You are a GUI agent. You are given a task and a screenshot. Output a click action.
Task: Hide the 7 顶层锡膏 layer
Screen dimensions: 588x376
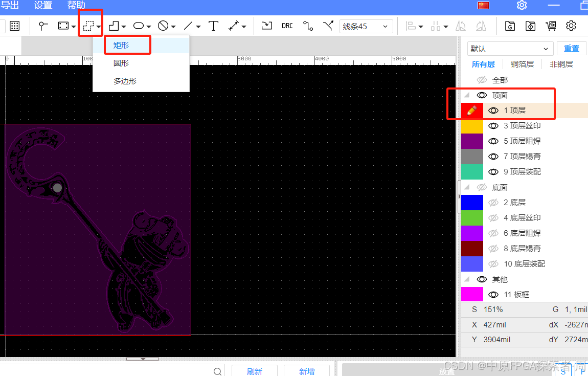pyautogui.click(x=493, y=157)
